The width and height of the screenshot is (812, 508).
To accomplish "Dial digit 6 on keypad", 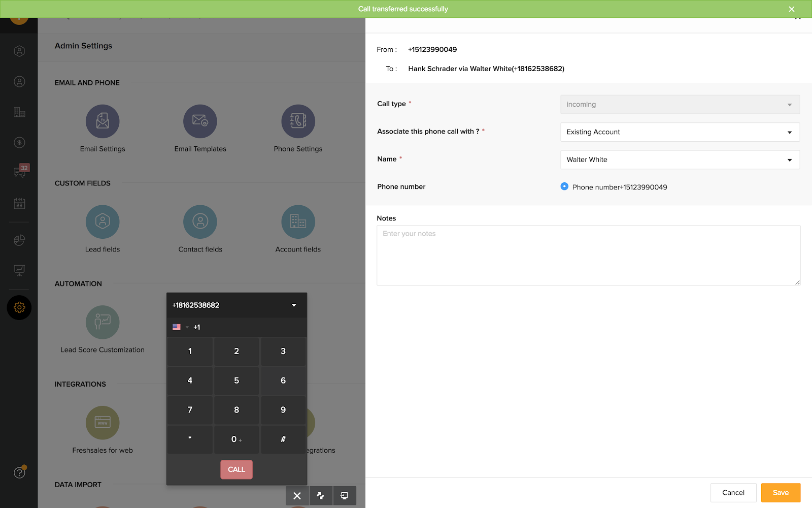I will tap(283, 380).
